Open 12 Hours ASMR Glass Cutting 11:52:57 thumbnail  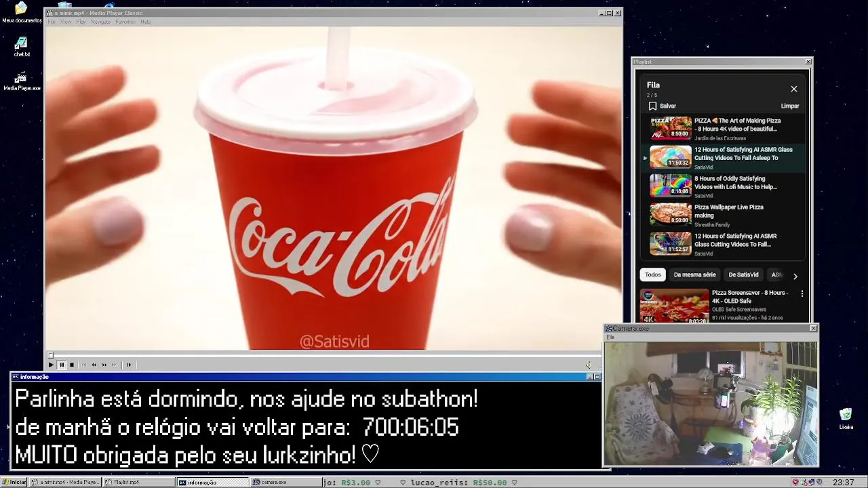point(671,243)
